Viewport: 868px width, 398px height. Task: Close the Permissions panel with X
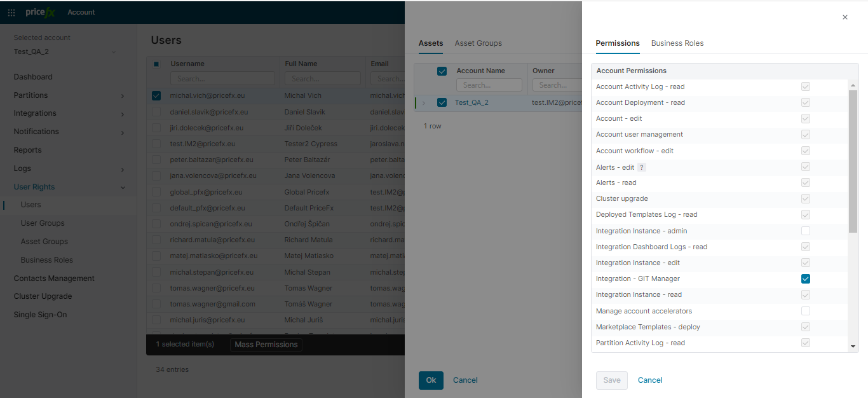click(x=844, y=17)
